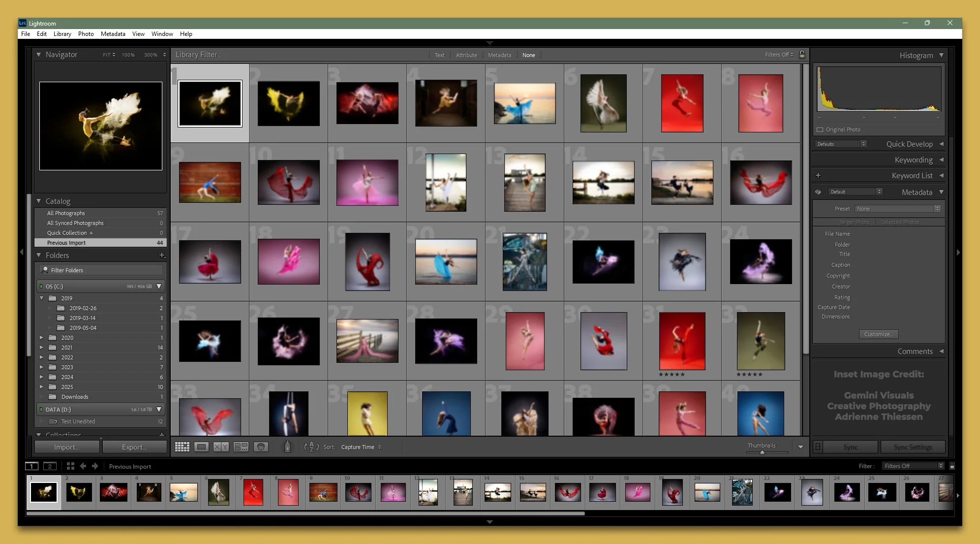Open Sort Capture Time dropdown
This screenshot has width=980, height=544.
[x=361, y=447]
